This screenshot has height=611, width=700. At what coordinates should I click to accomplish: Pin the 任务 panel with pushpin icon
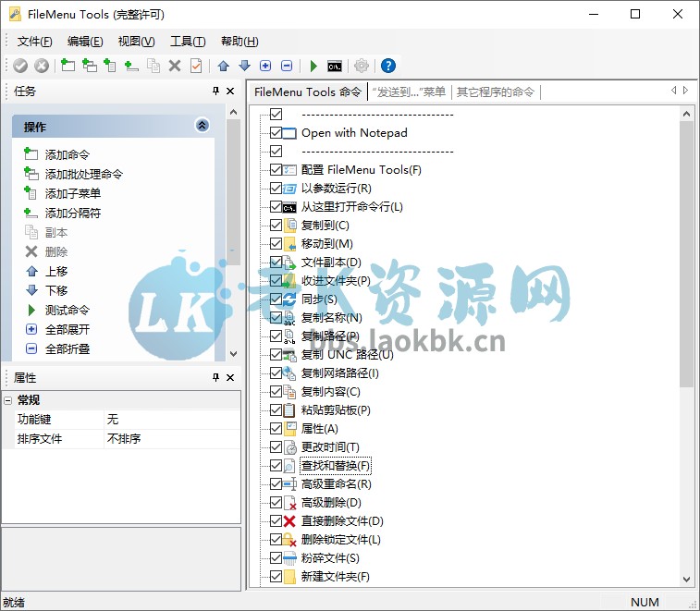click(216, 91)
